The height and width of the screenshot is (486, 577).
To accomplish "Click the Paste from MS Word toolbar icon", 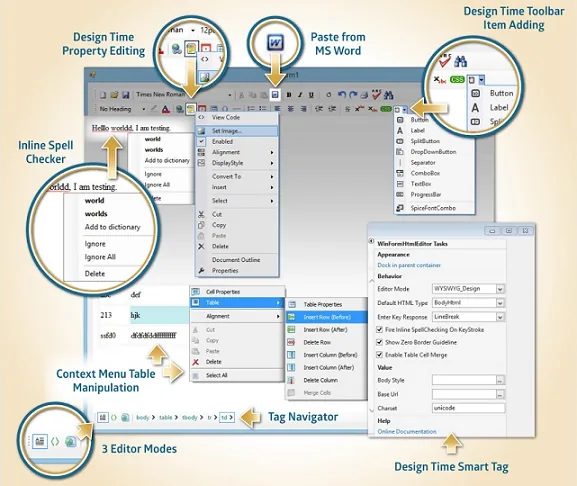I will [x=275, y=95].
